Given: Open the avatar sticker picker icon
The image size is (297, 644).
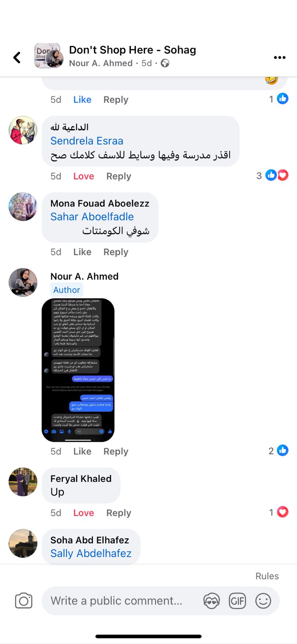Looking at the screenshot, I should (211, 601).
